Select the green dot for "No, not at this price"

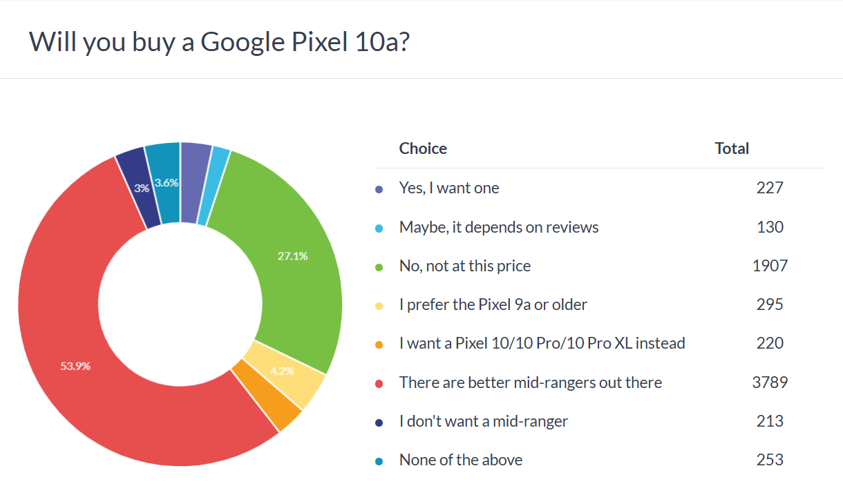click(379, 266)
